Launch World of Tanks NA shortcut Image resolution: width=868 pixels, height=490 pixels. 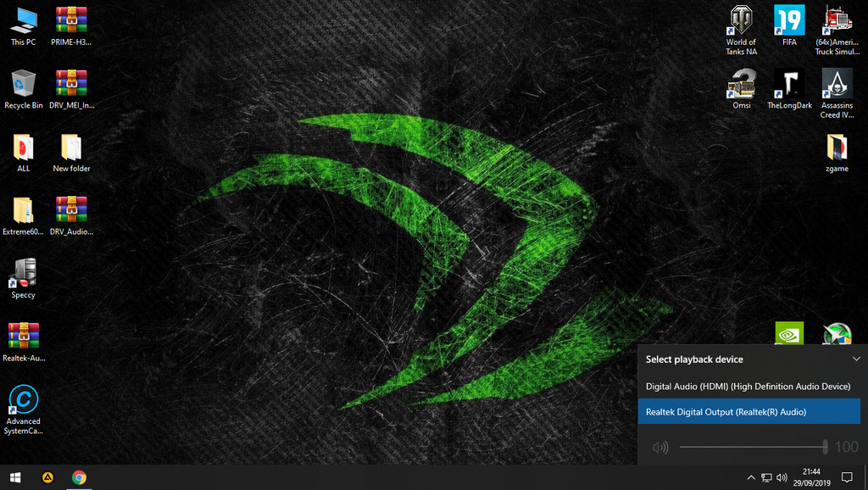pos(741,31)
